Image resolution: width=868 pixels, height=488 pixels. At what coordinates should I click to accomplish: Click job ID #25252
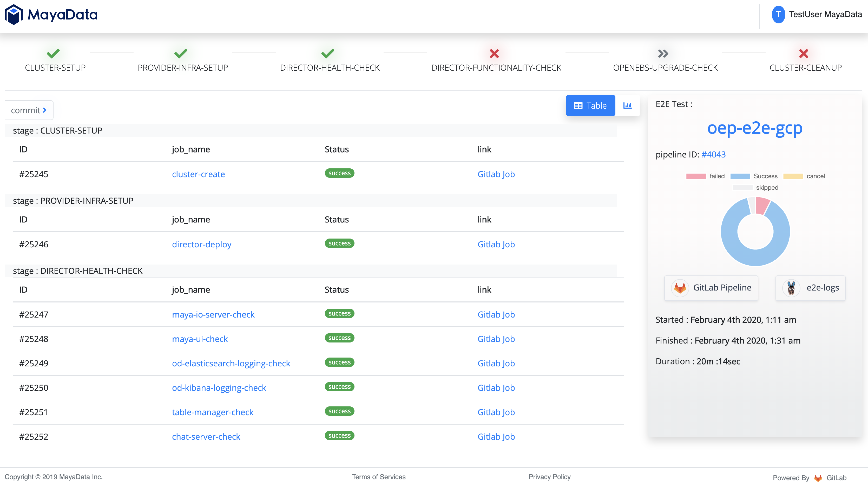(34, 437)
